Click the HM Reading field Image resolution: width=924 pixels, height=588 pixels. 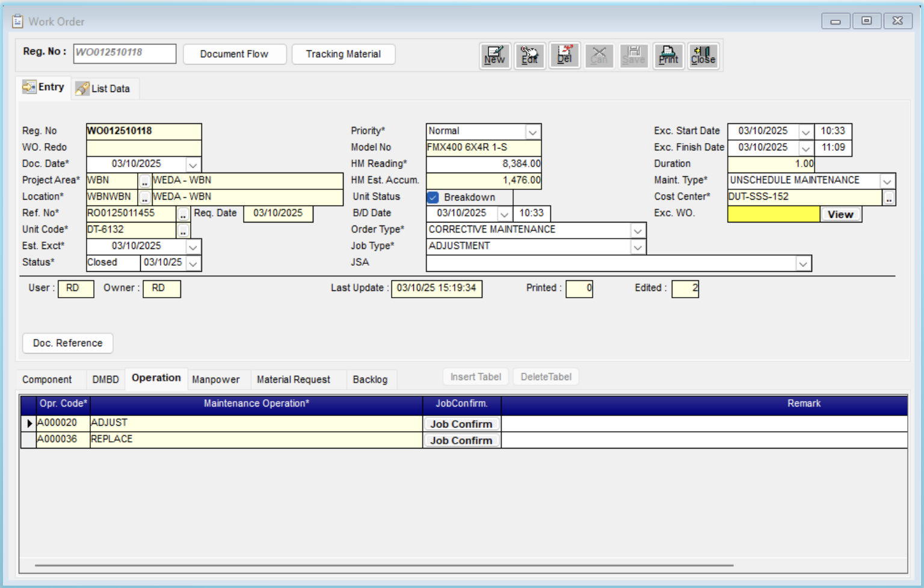484,164
